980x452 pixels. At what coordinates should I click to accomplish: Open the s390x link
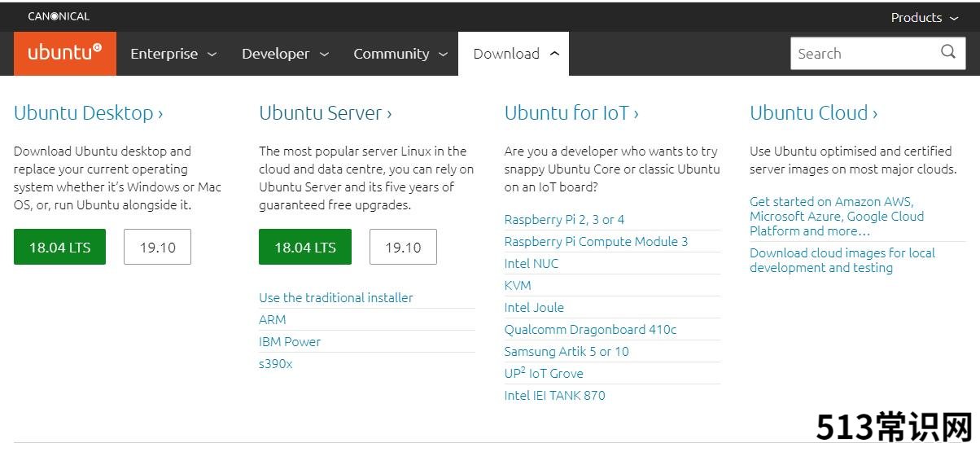(275, 364)
